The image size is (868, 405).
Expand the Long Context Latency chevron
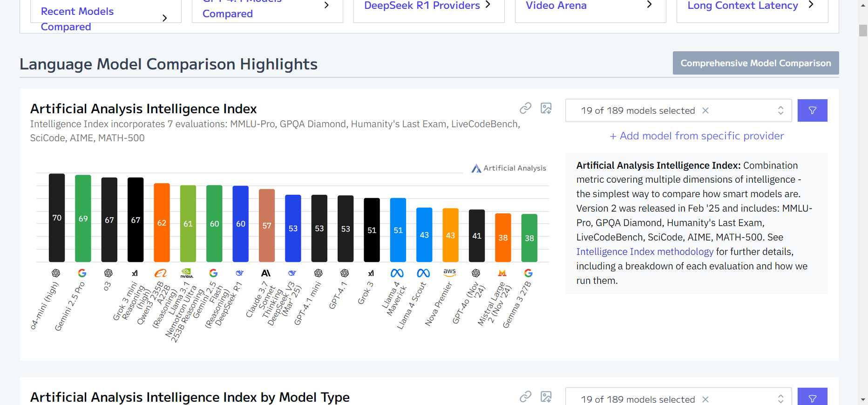click(x=811, y=5)
